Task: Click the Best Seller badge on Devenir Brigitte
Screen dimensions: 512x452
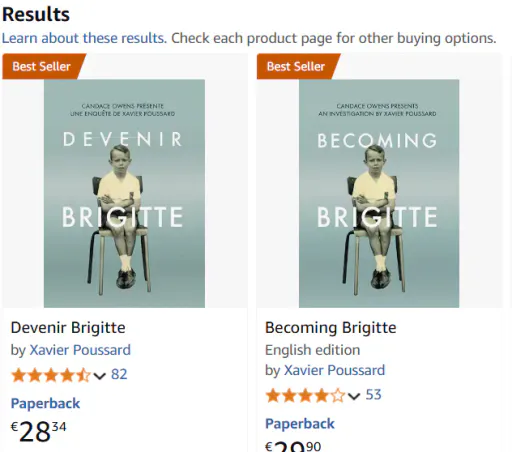Action: coord(44,66)
